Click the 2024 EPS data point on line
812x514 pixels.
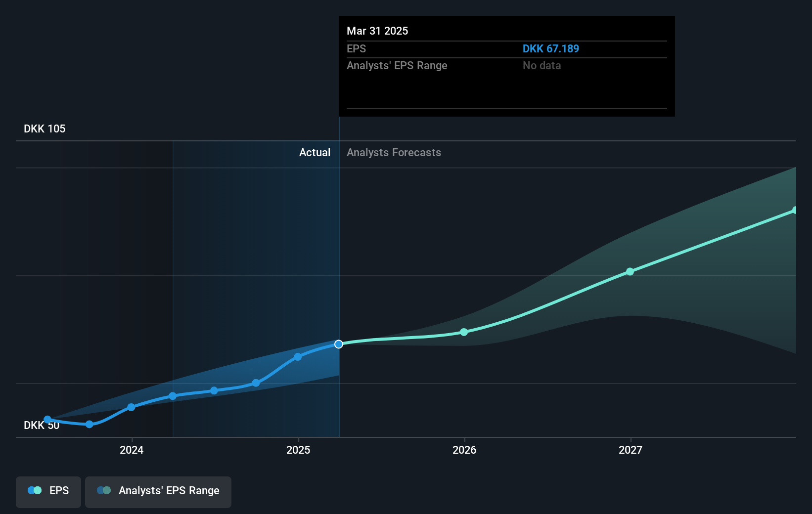click(x=131, y=407)
